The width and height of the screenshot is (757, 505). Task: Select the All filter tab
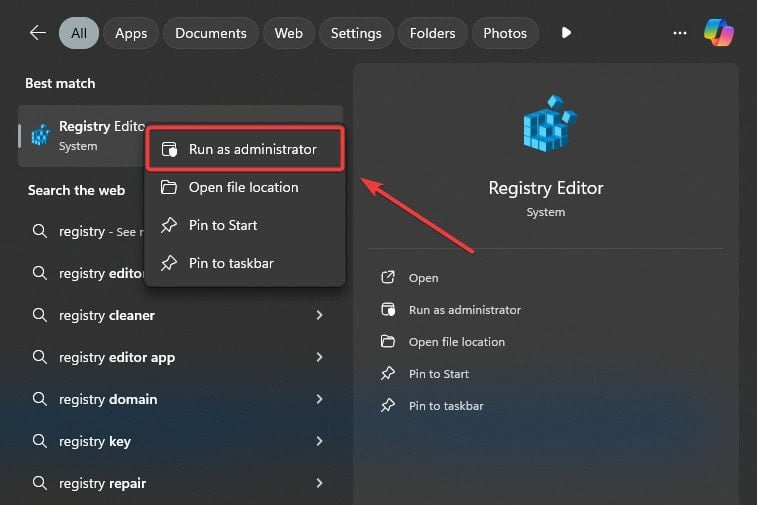(79, 33)
